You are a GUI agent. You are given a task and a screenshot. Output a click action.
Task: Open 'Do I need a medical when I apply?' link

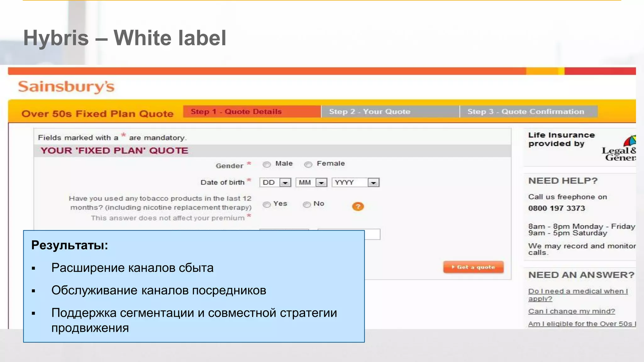coord(578,295)
